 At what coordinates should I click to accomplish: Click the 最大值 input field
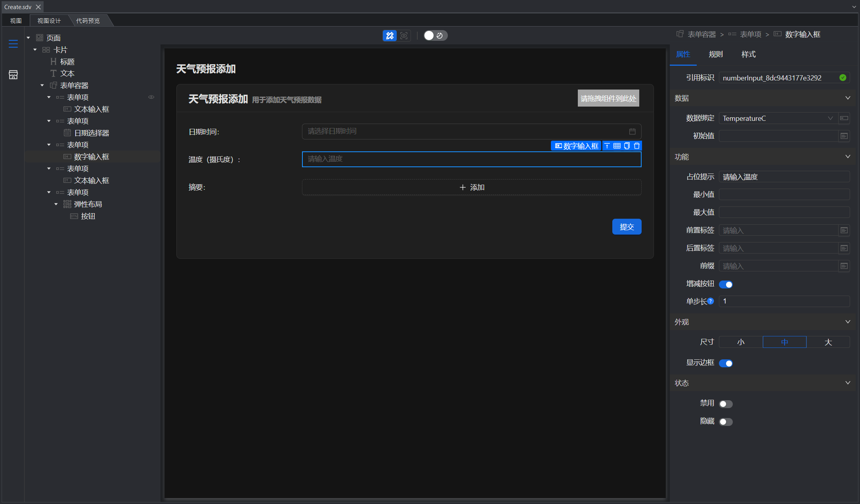tap(784, 212)
